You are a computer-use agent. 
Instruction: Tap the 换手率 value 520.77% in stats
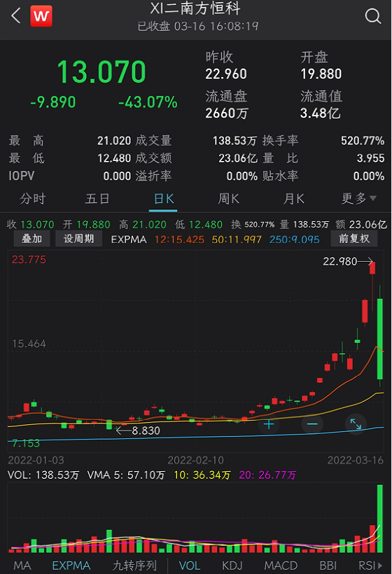[363, 141]
